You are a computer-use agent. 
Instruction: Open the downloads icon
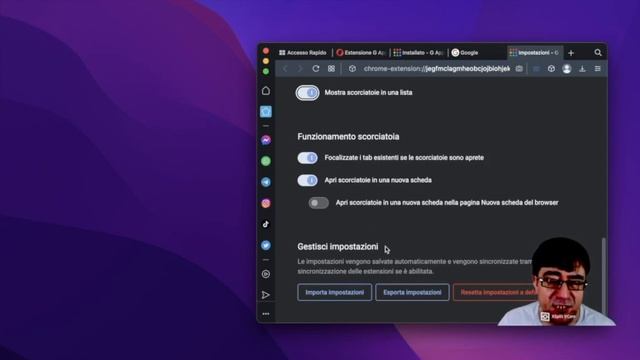582,69
